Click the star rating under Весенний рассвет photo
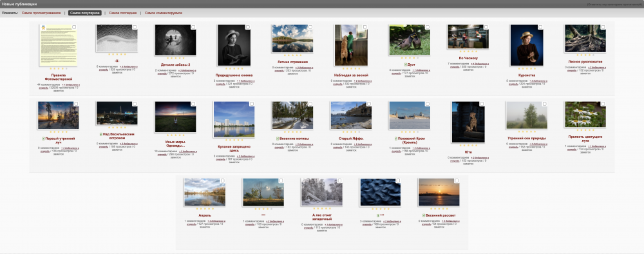Screen dimensions: 644x254 coord(439,209)
